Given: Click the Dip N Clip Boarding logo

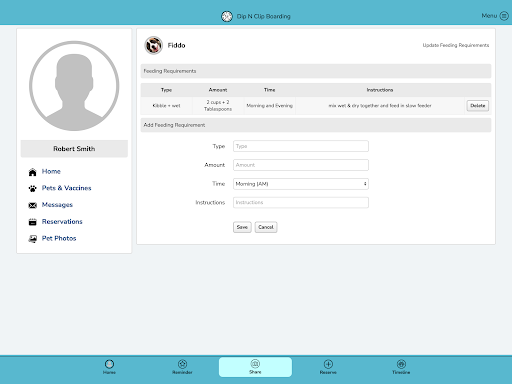Looking at the screenshot, I should pyautogui.click(x=227, y=16).
